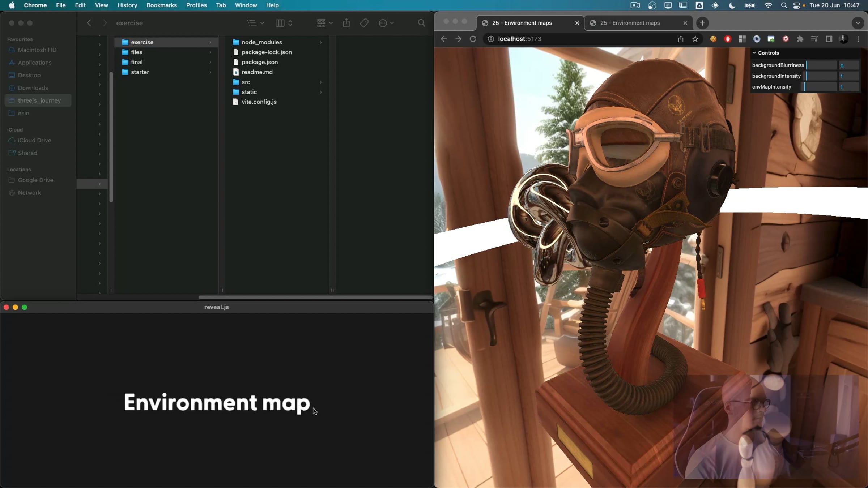Viewport: 868px width, 488px height.
Task: Bookmark page with the star icon
Action: [x=695, y=39]
